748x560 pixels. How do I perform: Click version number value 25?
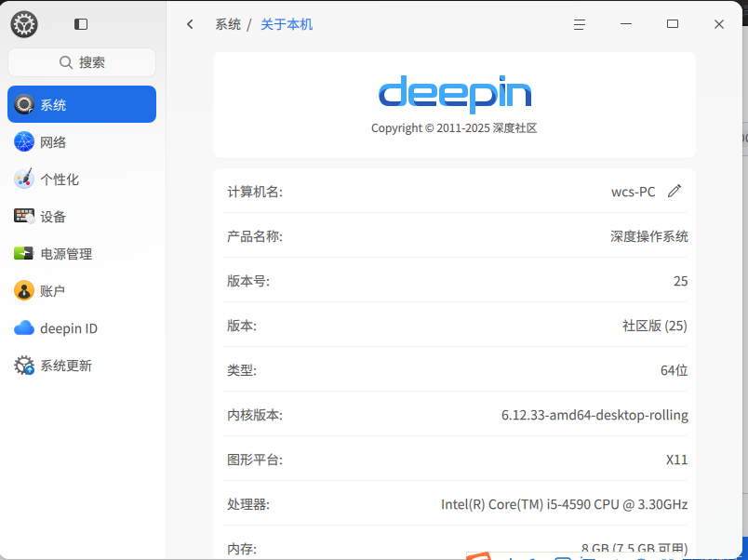click(680, 281)
